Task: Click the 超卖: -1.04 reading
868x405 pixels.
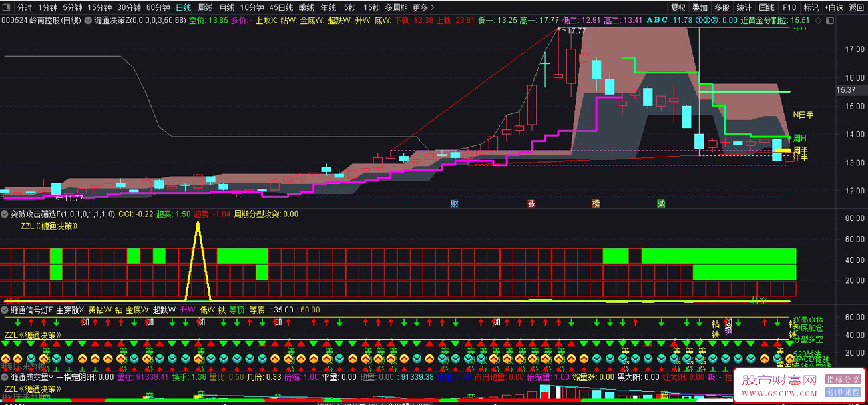Action: pos(212,214)
